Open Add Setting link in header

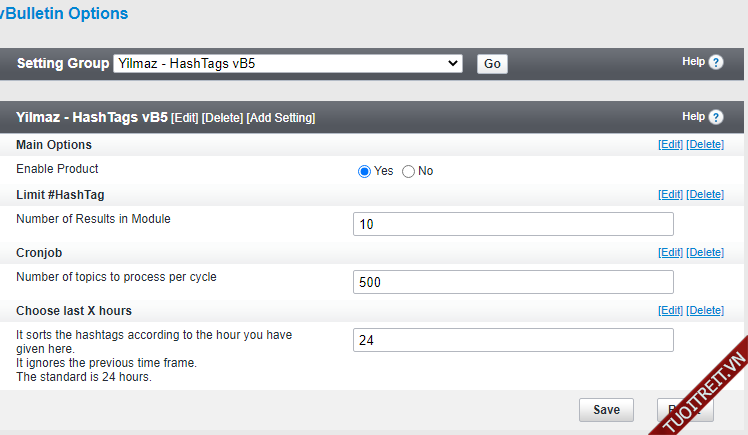(281, 118)
